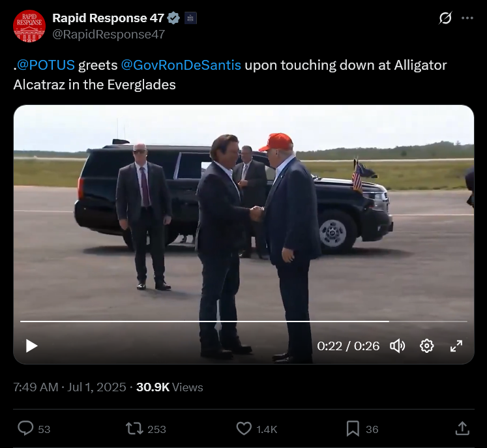
Task: Open the Rapid Response profile avatar
Action: pyautogui.click(x=29, y=26)
